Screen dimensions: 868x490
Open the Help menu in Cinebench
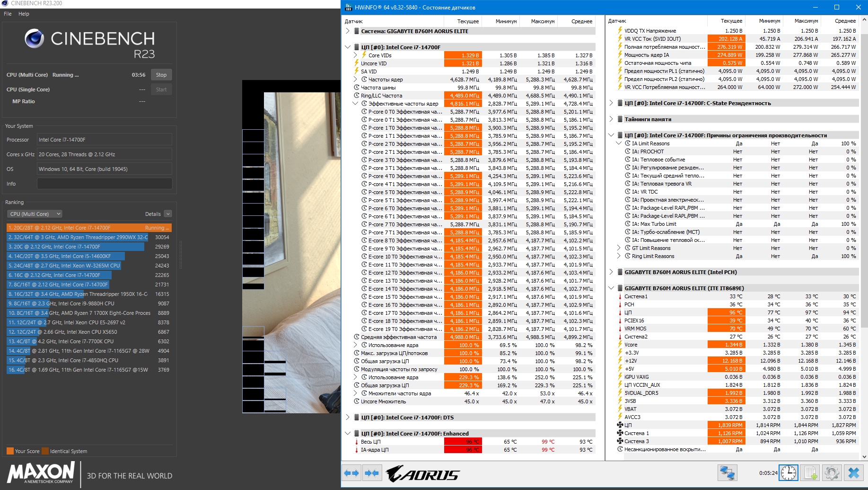pyautogui.click(x=24, y=14)
